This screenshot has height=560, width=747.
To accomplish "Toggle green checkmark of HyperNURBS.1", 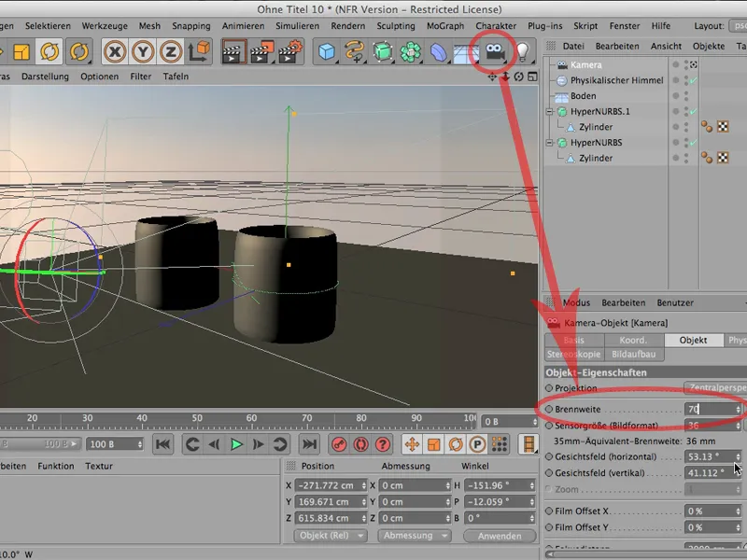I will coord(693,111).
